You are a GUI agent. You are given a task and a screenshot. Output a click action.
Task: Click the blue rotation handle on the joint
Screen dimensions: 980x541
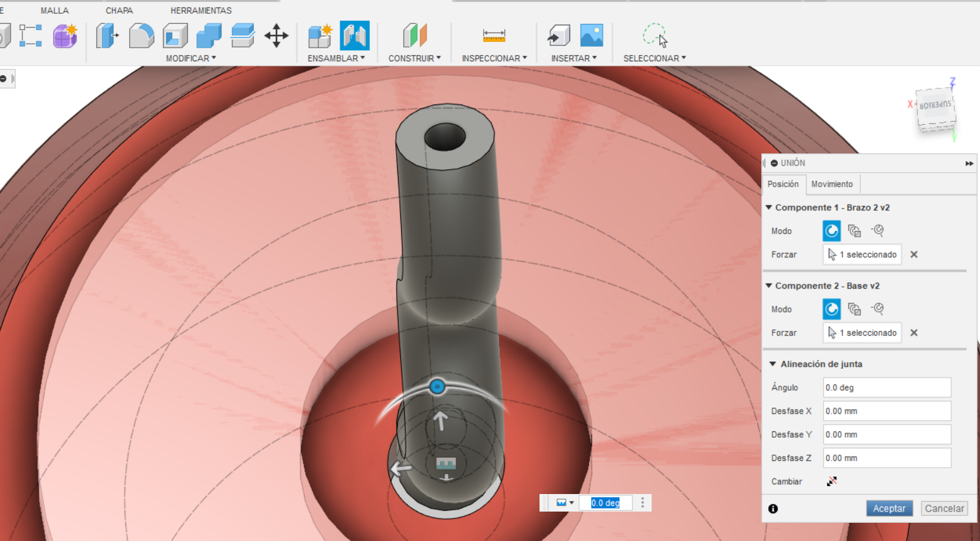click(437, 386)
